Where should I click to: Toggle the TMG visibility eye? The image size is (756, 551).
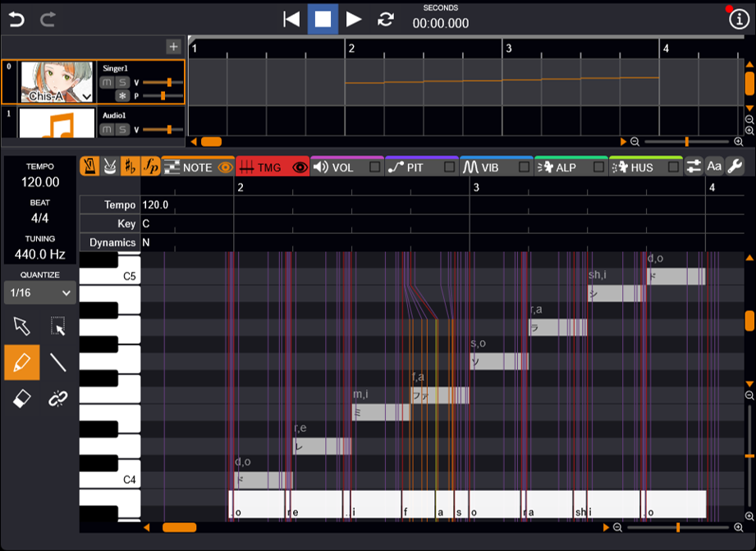300,167
